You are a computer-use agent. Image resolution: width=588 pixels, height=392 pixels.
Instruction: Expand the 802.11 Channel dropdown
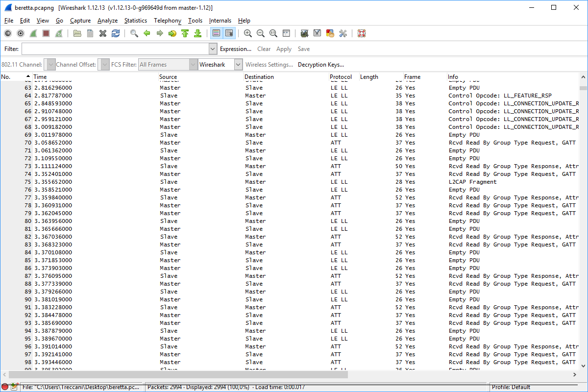pos(49,65)
